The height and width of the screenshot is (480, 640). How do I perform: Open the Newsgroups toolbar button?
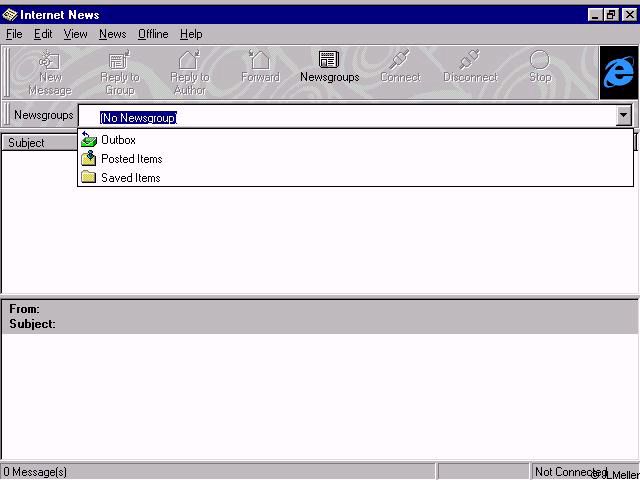329,68
